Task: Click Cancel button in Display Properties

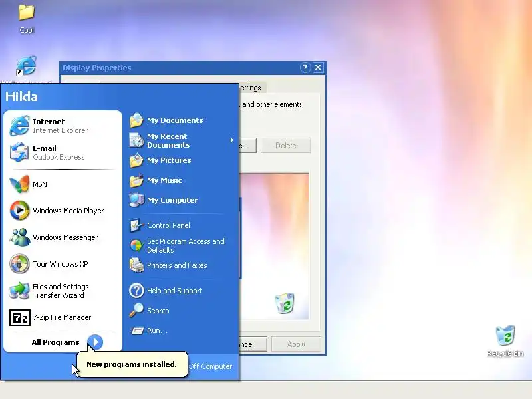Action: coord(253,344)
